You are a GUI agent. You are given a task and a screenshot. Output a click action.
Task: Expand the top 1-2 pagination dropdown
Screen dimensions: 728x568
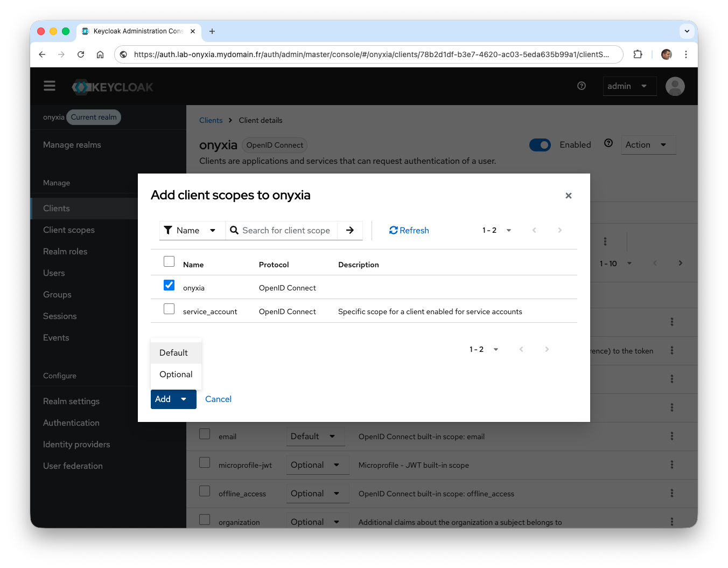[496, 230]
